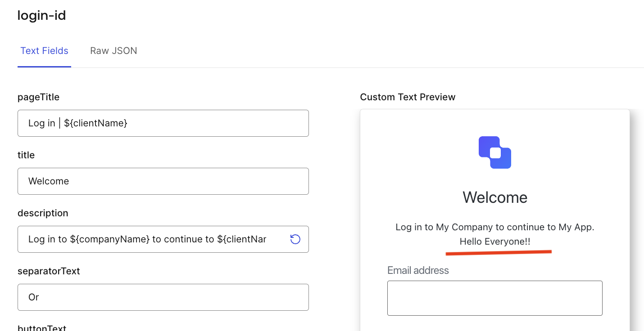The height and width of the screenshot is (331, 644).
Task: Select the Text Fields tab
Action: coord(44,51)
